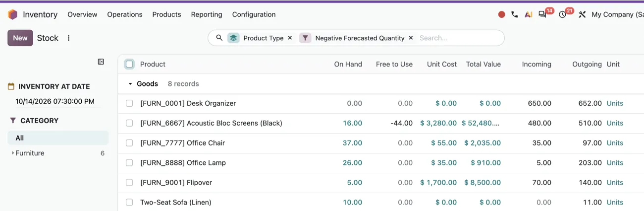Click the search input field

coord(458,38)
